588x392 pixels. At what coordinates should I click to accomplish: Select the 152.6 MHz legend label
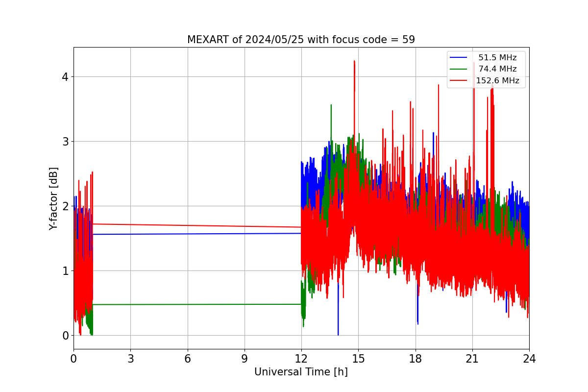[497, 81]
